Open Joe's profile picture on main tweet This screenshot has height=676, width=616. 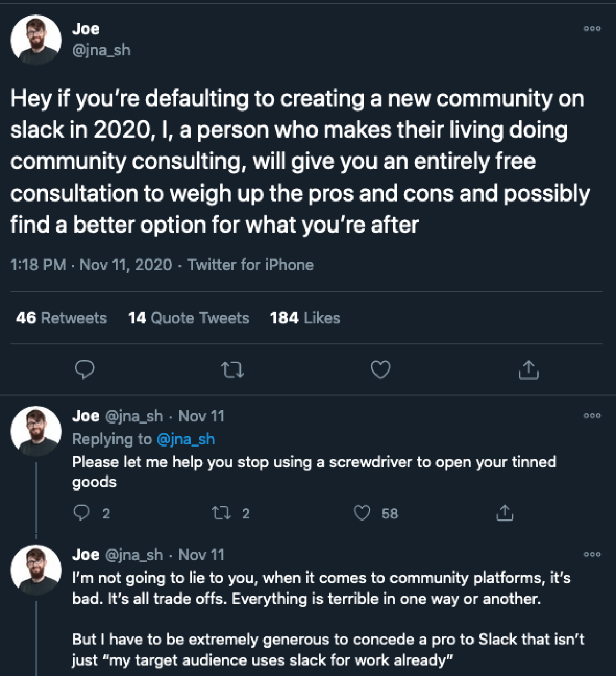coord(36,40)
